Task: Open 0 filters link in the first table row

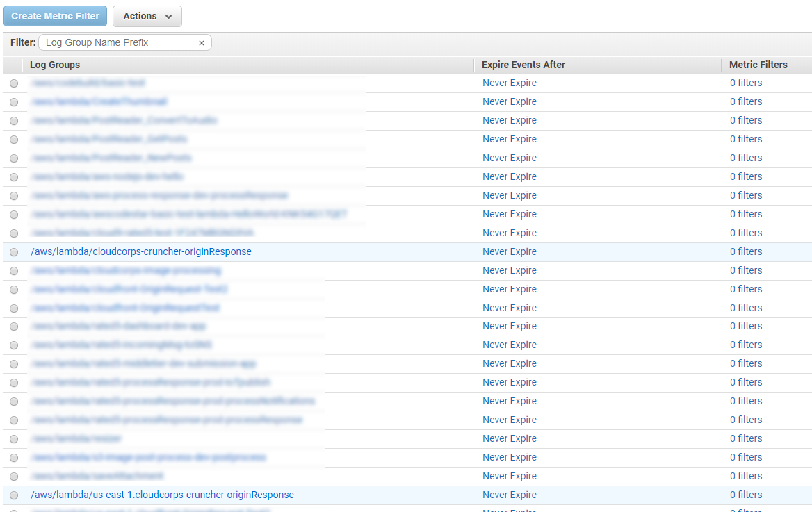Action: [x=746, y=83]
